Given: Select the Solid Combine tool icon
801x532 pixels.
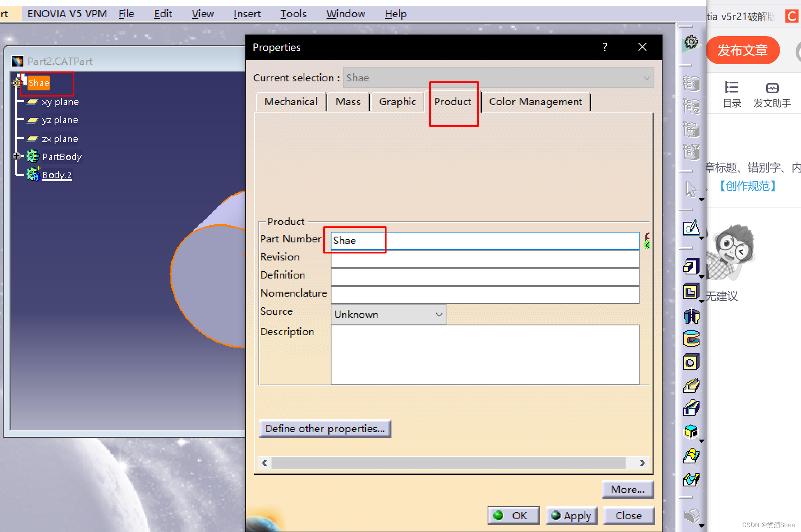Looking at the screenshot, I should 691,432.
